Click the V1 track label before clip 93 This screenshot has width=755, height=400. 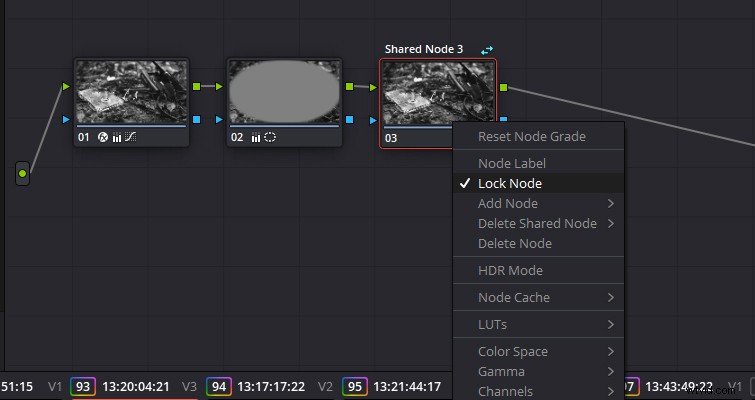point(55,387)
